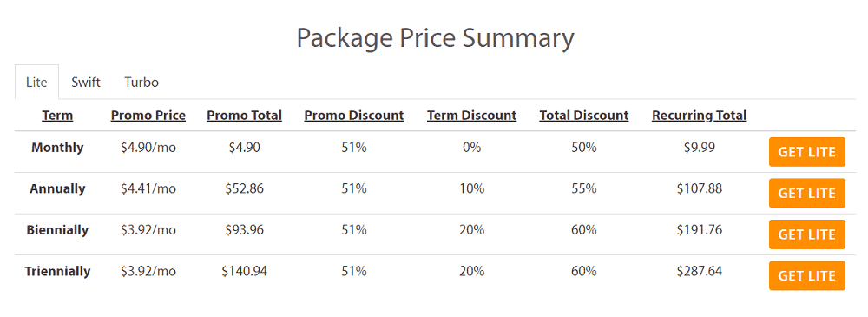Click the Promo Total column header

tap(244, 116)
